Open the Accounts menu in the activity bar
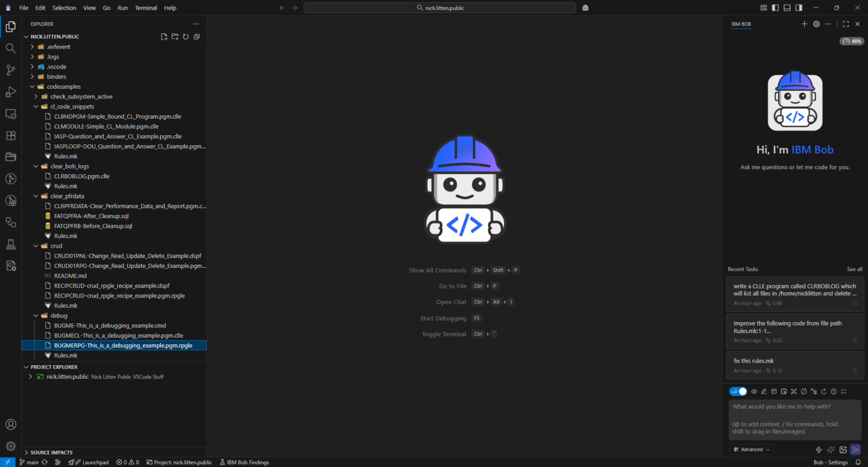 pos(11,425)
